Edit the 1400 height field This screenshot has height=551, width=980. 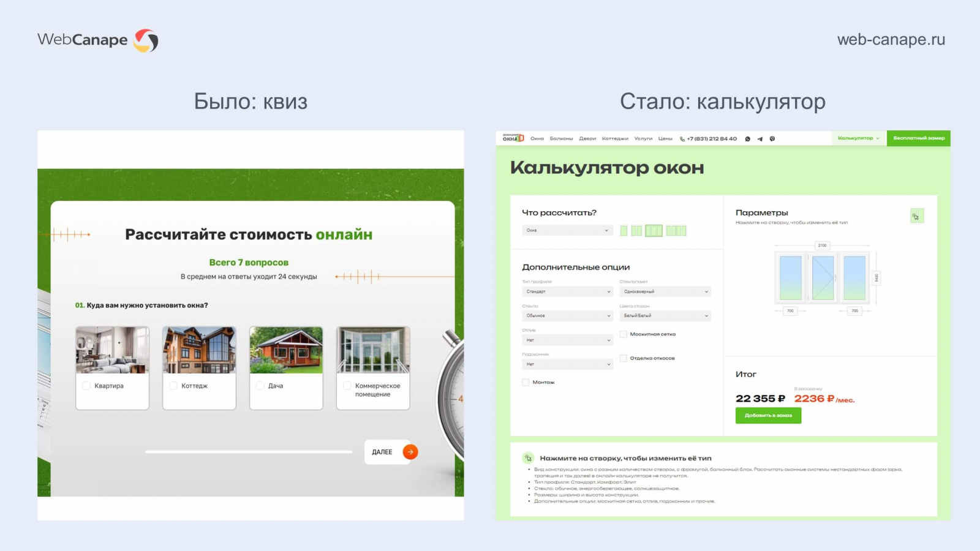coord(876,278)
